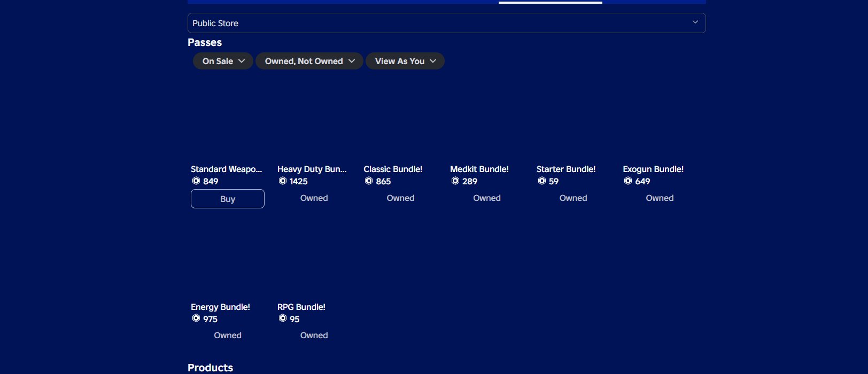This screenshot has height=374, width=868.
Task: Click Robux icon beside 849 price
Action: tap(196, 181)
